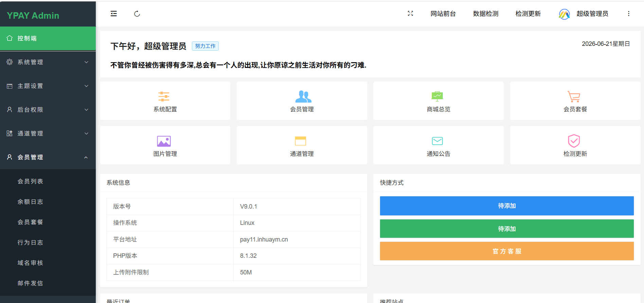This screenshot has width=644, height=303.
Task: Click the 平台地址 label cell
Action: (170, 239)
